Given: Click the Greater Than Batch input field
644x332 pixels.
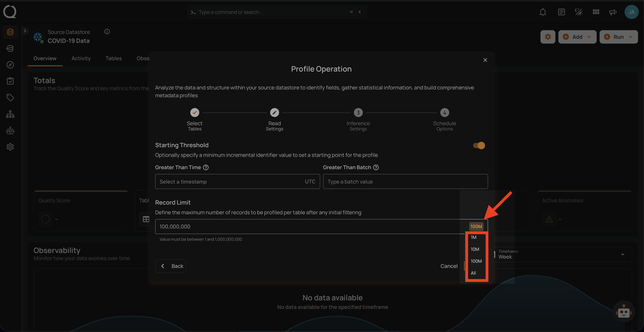Looking at the screenshot, I should click(x=405, y=182).
